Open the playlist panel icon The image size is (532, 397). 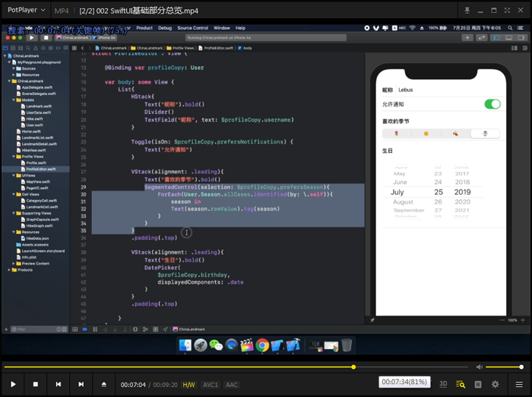tap(461, 385)
